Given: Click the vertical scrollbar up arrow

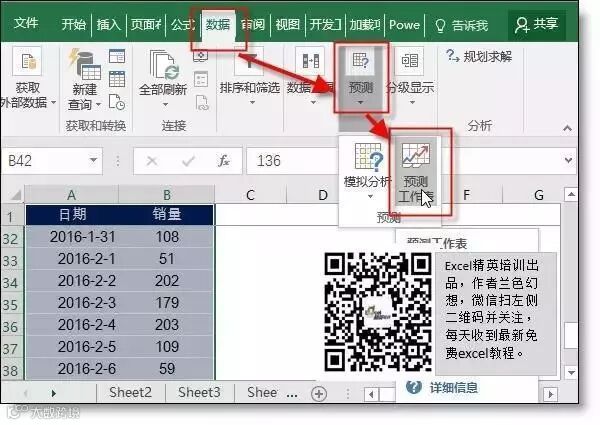Looking at the screenshot, I should [571, 195].
